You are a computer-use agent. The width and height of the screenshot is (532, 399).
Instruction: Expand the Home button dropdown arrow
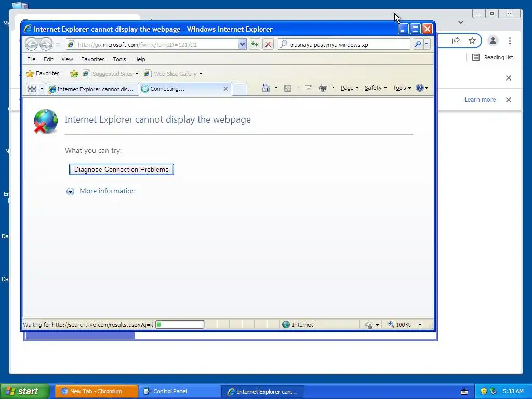[x=276, y=88]
